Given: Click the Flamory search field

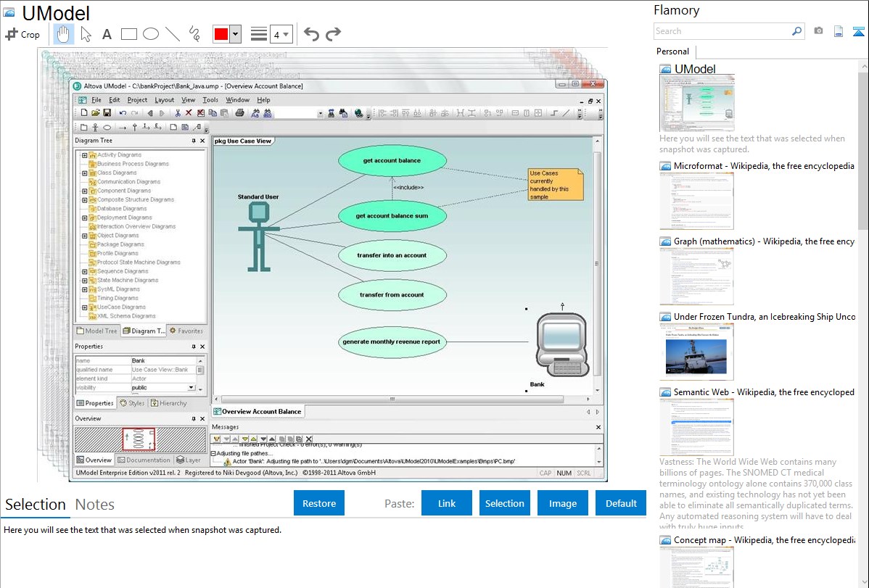Looking at the screenshot, I should (722, 31).
